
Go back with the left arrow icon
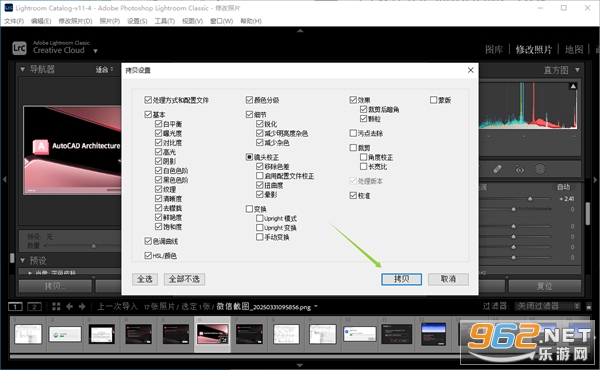click(x=69, y=306)
